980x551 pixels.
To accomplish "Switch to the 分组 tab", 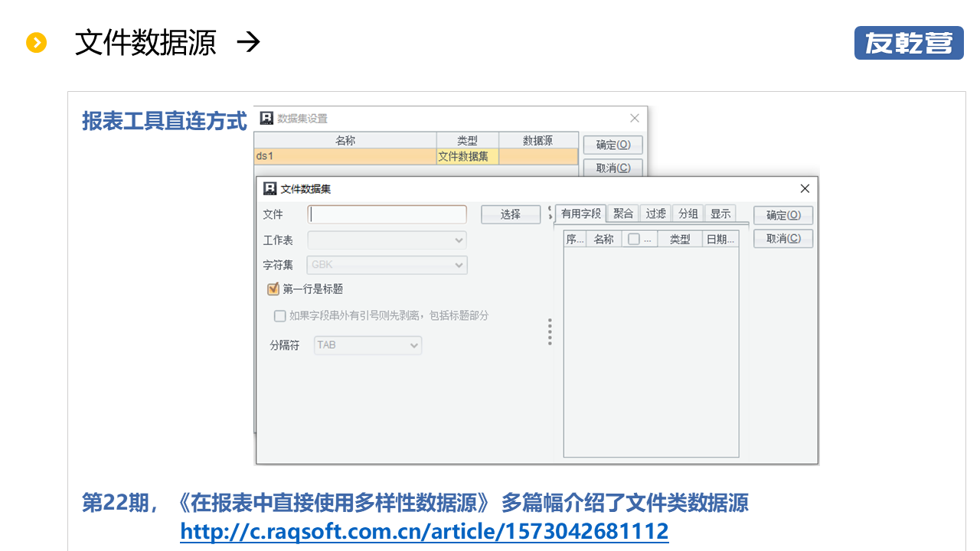I will pos(688,214).
